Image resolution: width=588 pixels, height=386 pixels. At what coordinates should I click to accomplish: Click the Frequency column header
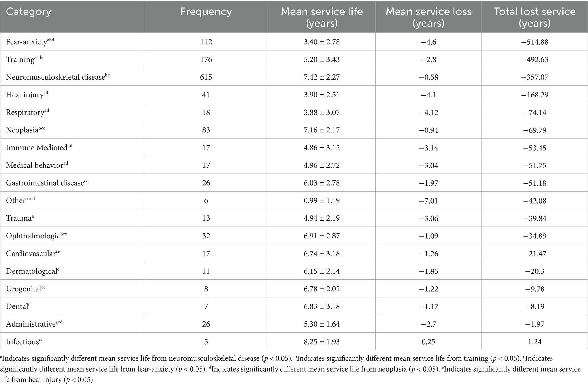(x=206, y=12)
